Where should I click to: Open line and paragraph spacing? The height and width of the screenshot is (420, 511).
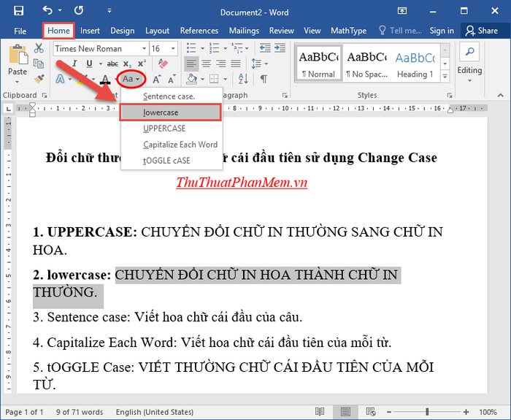click(259, 64)
